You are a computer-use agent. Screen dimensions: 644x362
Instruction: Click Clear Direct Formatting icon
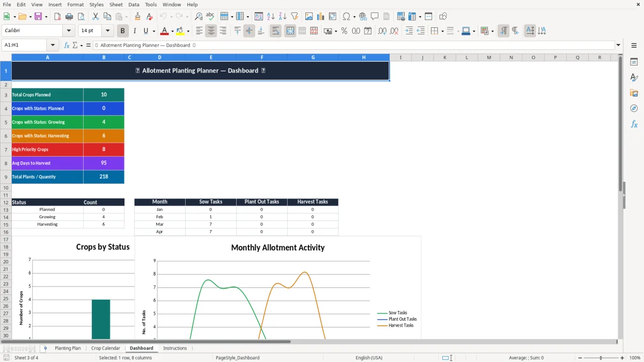tap(150, 17)
